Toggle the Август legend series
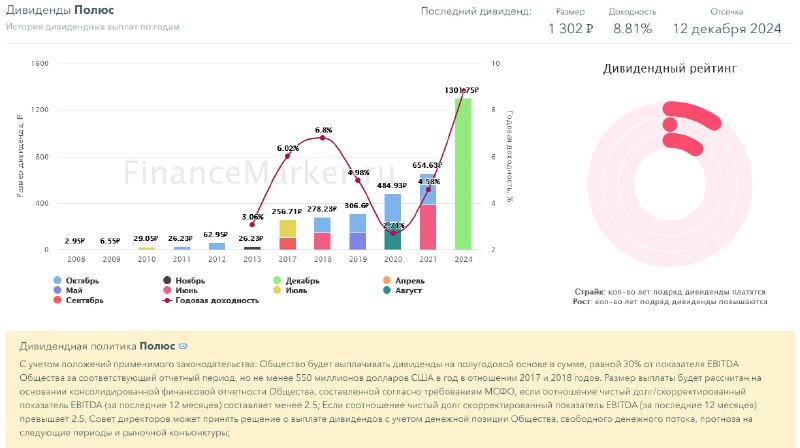 click(x=403, y=290)
